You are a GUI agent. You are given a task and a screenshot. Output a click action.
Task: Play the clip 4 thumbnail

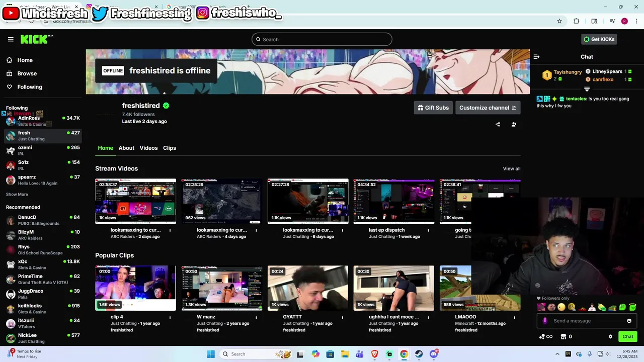(136, 288)
